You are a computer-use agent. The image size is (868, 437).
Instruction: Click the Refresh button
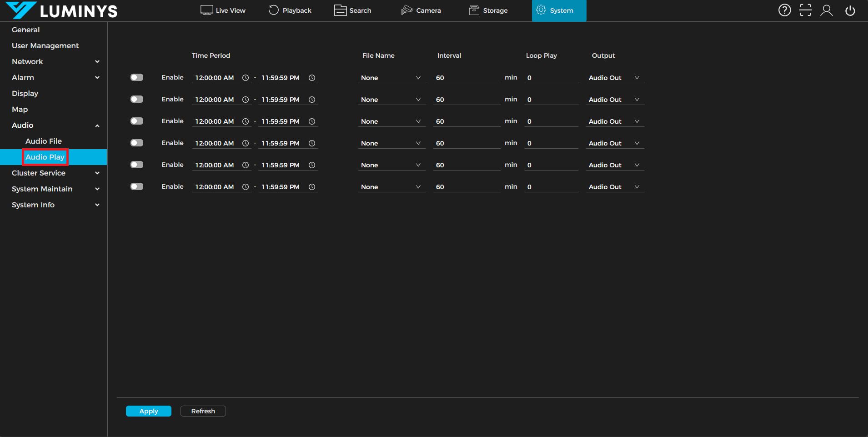pyautogui.click(x=203, y=411)
